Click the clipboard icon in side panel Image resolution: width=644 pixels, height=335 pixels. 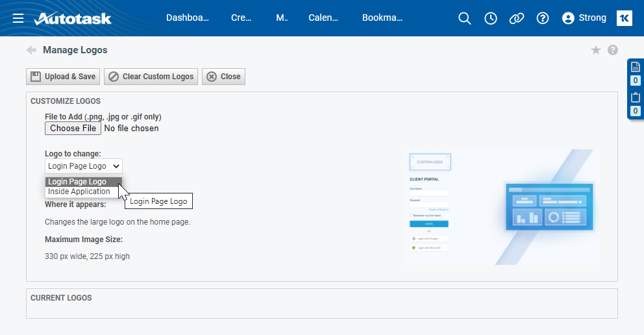click(636, 97)
